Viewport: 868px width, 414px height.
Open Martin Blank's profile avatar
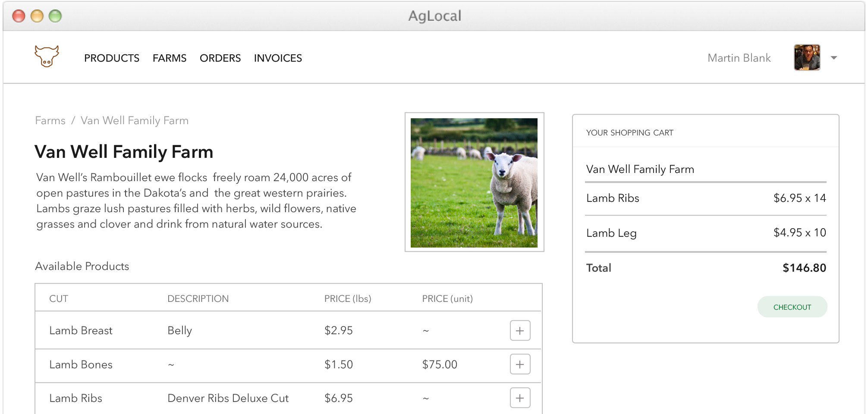pos(807,57)
